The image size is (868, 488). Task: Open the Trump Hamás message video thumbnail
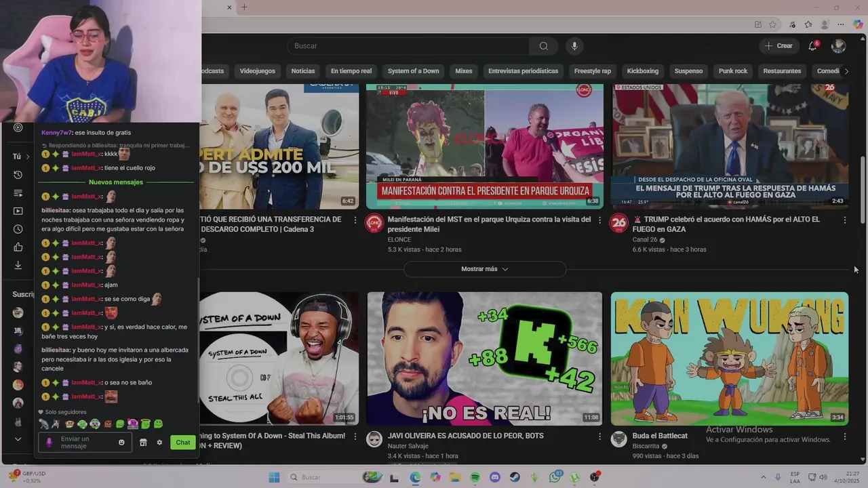pos(730,146)
